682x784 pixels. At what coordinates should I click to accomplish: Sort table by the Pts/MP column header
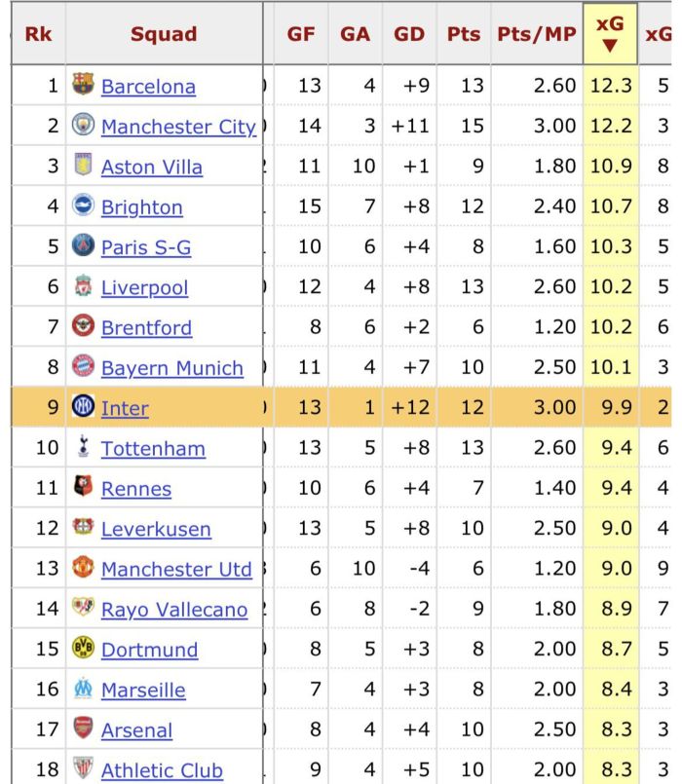(537, 34)
